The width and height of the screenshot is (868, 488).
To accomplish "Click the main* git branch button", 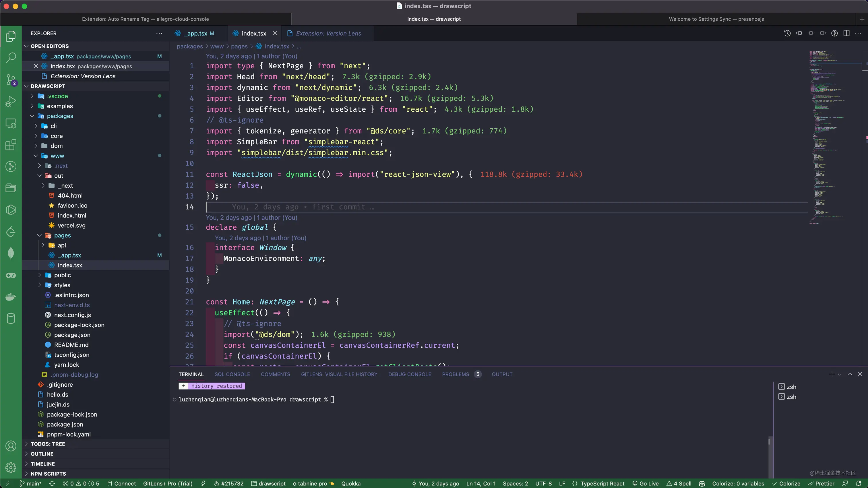I will point(31,483).
